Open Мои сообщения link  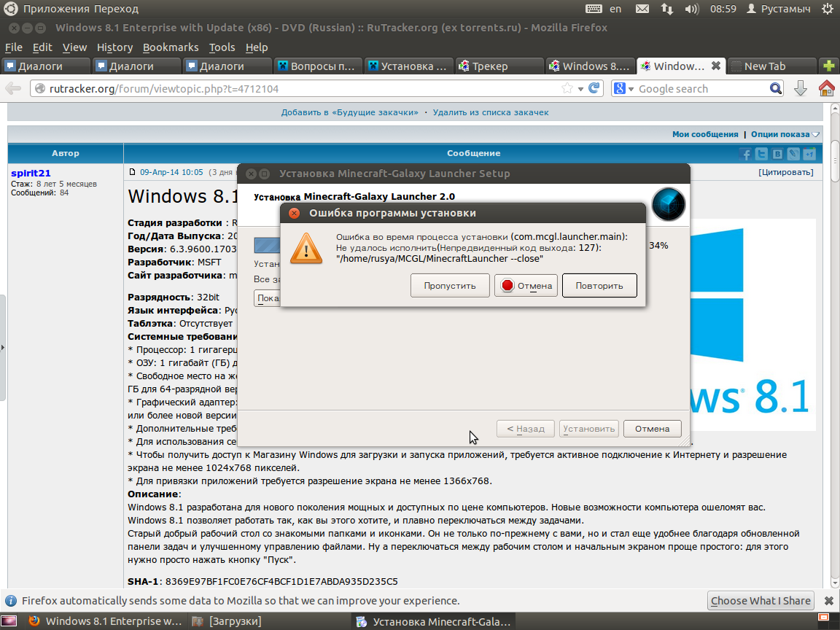pos(705,134)
